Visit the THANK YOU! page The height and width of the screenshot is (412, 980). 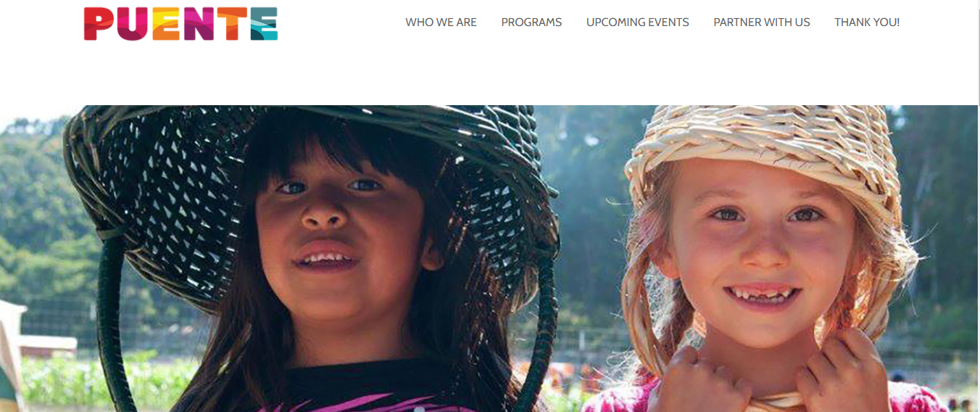pyautogui.click(x=867, y=22)
